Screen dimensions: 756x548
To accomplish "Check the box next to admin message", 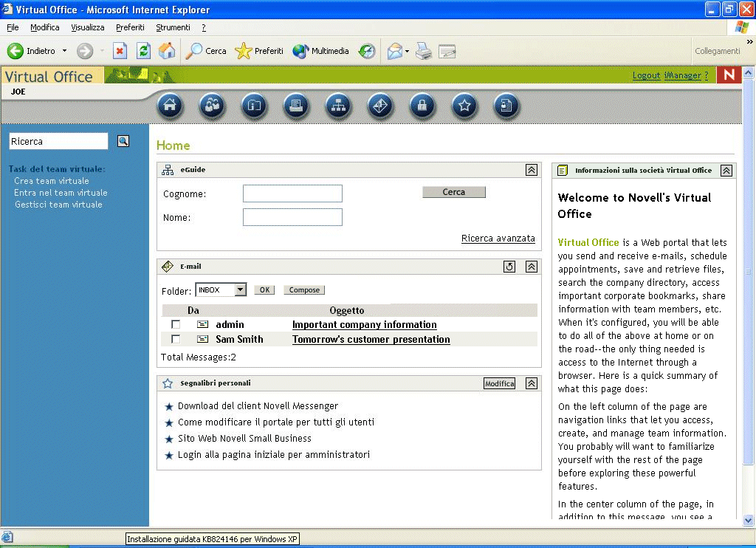I will pos(176,325).
